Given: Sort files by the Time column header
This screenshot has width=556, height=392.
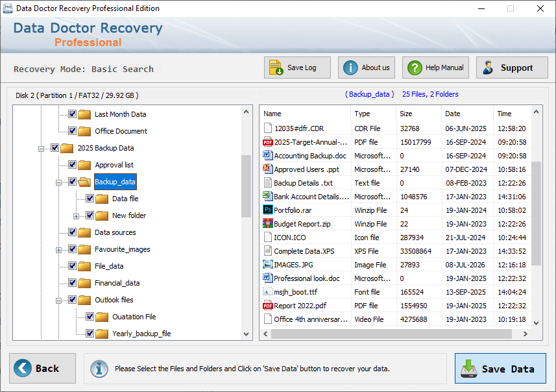Looking at the screenshot, I should [513, 114].
